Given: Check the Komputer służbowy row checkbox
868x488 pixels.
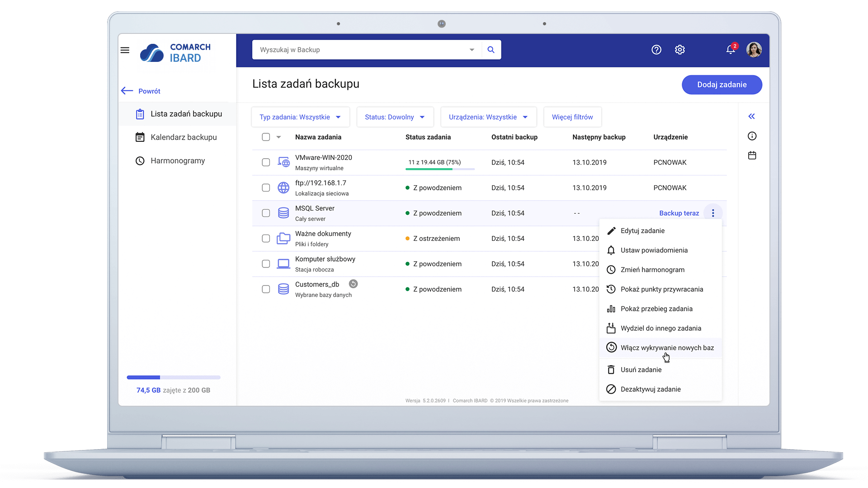Looking at the screenshot, I should (266, 263).
